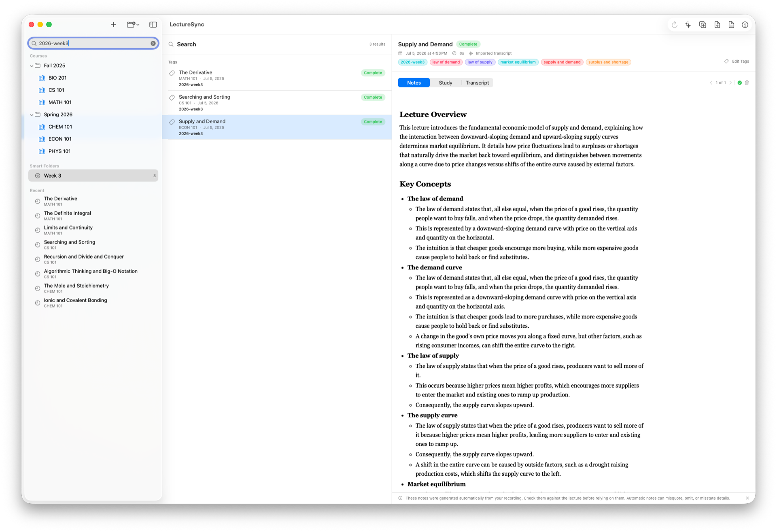Click the law of supply tag

(x=480, y=62)
